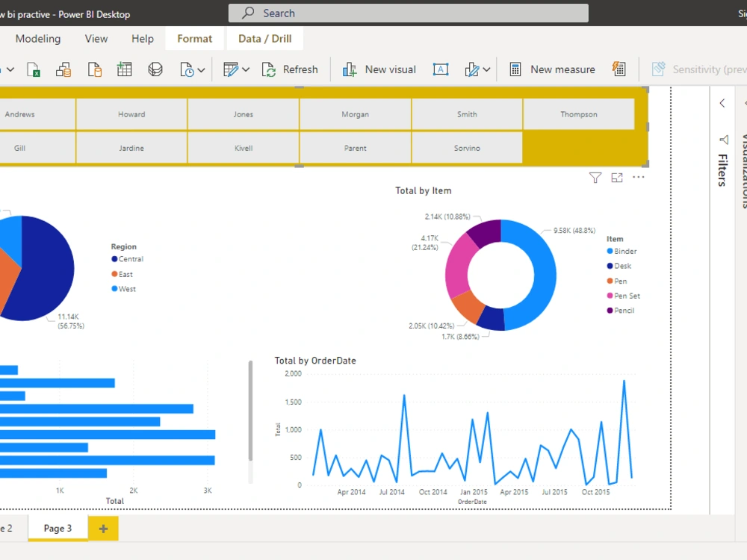
Task: Select the Kivell slicer button
Action: (x=244, y=148)
